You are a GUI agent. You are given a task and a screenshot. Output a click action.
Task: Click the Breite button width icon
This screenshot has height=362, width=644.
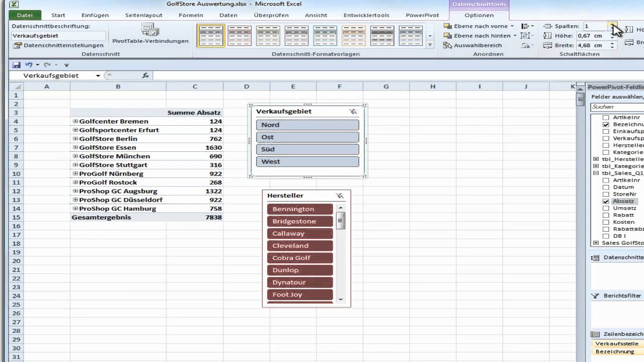click(547, 45)
